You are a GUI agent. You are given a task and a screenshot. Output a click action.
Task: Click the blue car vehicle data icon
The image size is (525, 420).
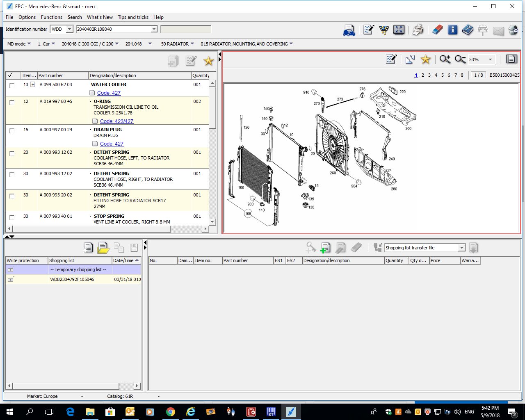[349, 30]
